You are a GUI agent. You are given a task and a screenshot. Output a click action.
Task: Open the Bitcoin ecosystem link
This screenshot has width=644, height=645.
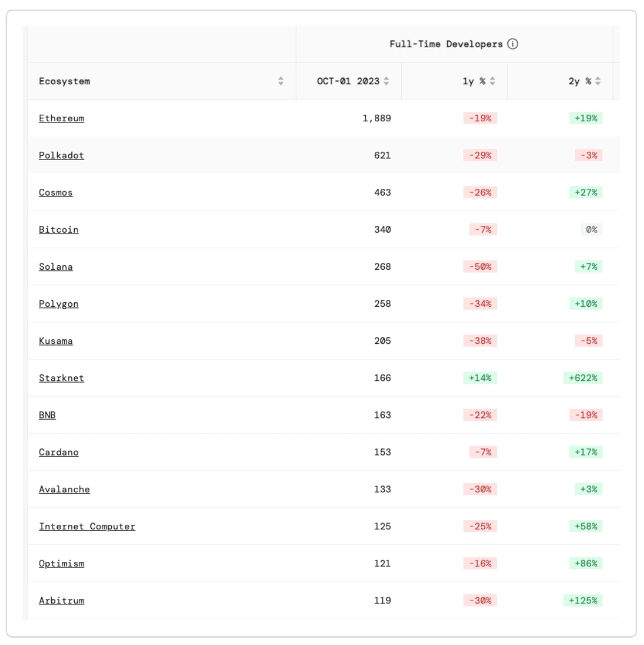tap(58, 229)
